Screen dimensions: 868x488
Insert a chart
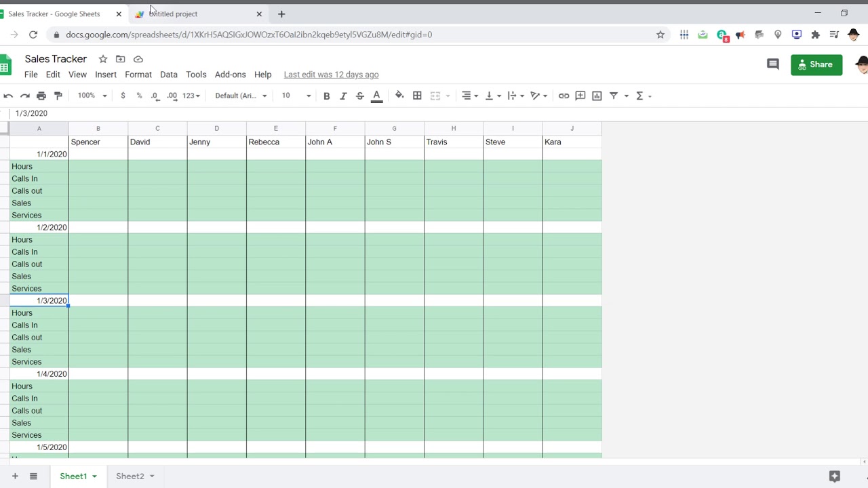pos(597,96)
